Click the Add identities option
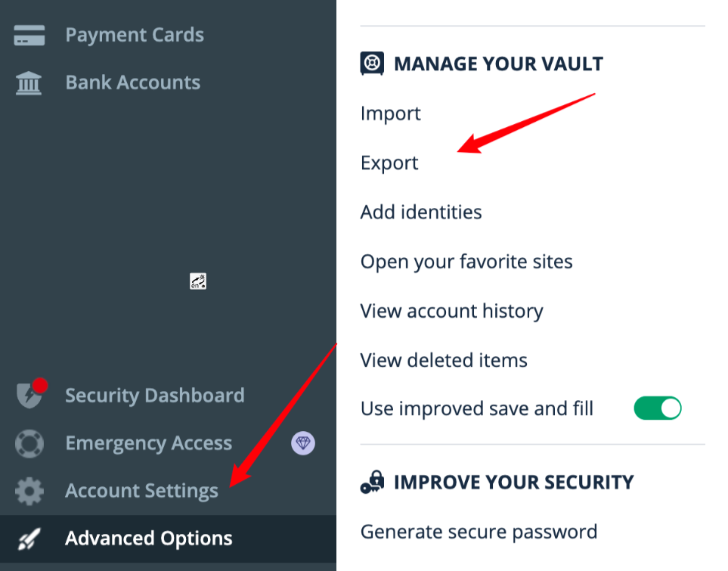This screenshot has height=571, width=728. click(x=421, y=212)
